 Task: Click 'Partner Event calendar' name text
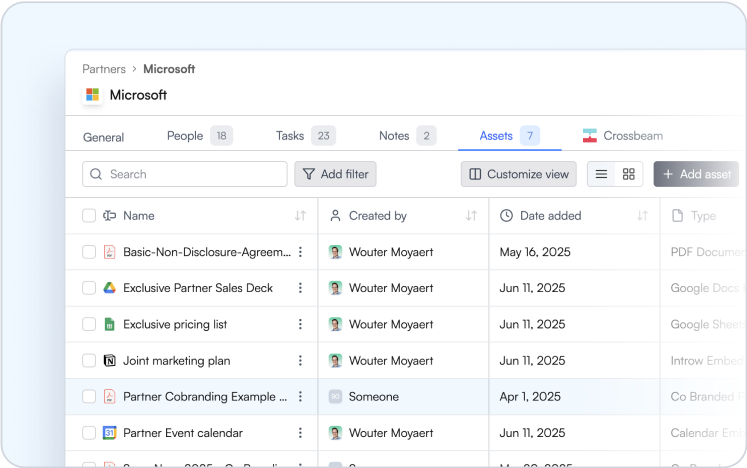[183, 433]
